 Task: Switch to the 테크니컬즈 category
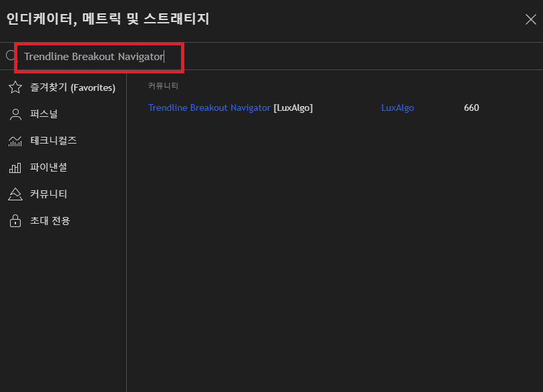coord(63,141)
